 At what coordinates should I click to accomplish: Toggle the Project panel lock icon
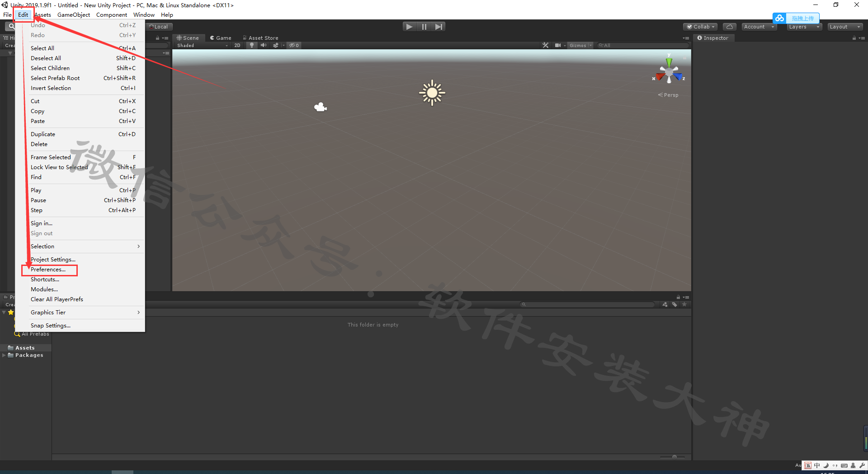[x=678, y=297]
